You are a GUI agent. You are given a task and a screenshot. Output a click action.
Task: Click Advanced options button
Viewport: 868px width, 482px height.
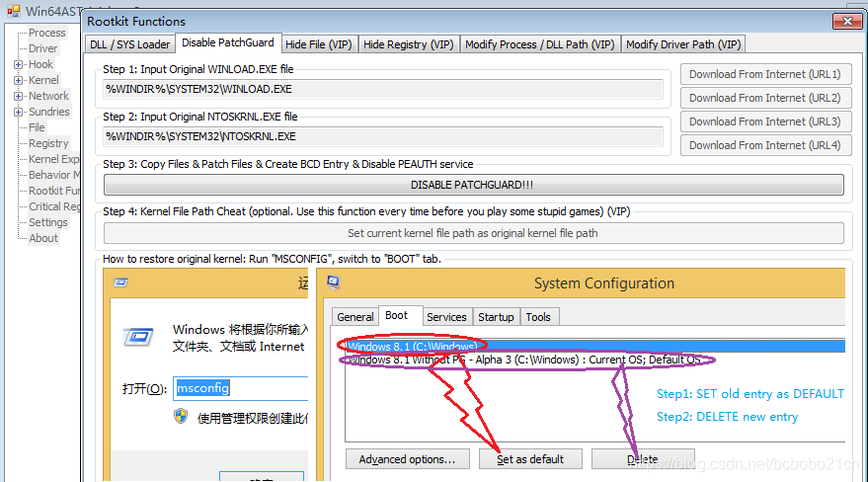(408, 459)
